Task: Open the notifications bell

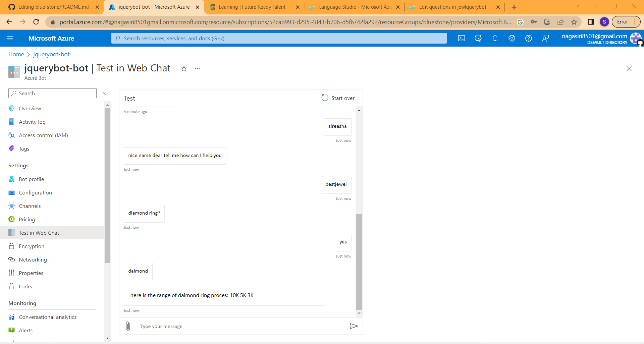Action: coord(495,38)
